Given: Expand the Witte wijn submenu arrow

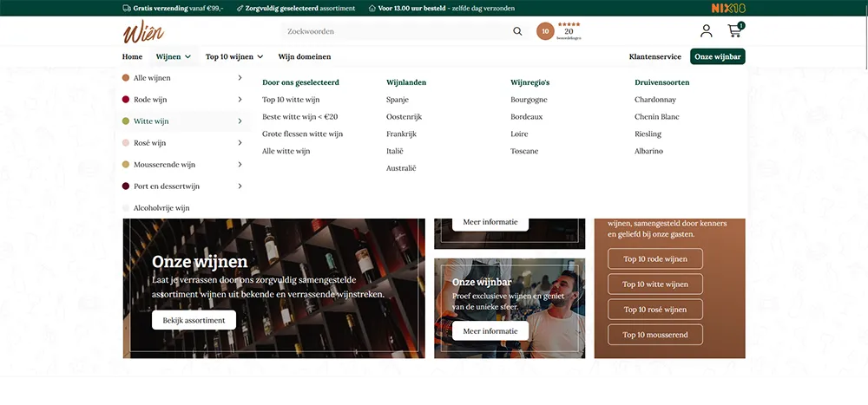Looking at the screenshot, I should (x=240, y=121).
